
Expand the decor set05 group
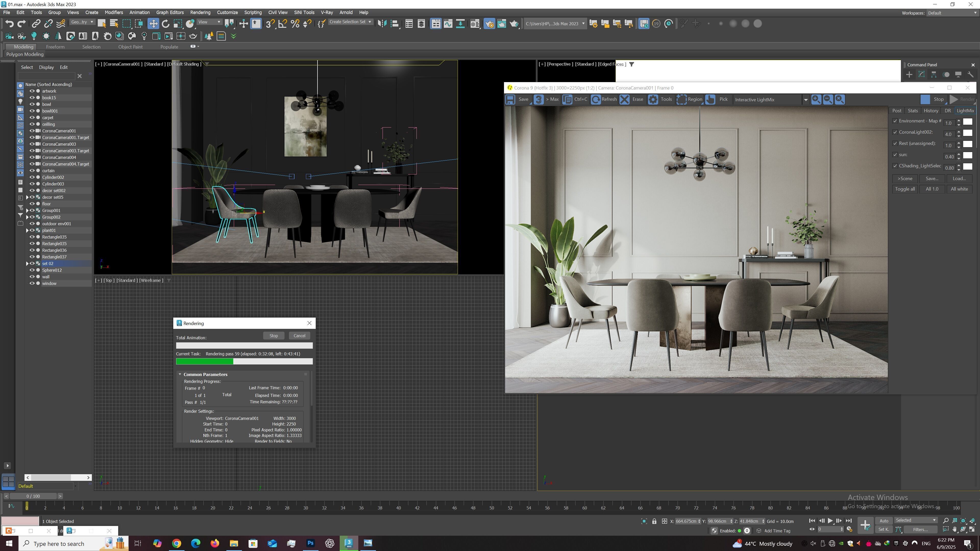pyautogui.click(x=27, y=197)
